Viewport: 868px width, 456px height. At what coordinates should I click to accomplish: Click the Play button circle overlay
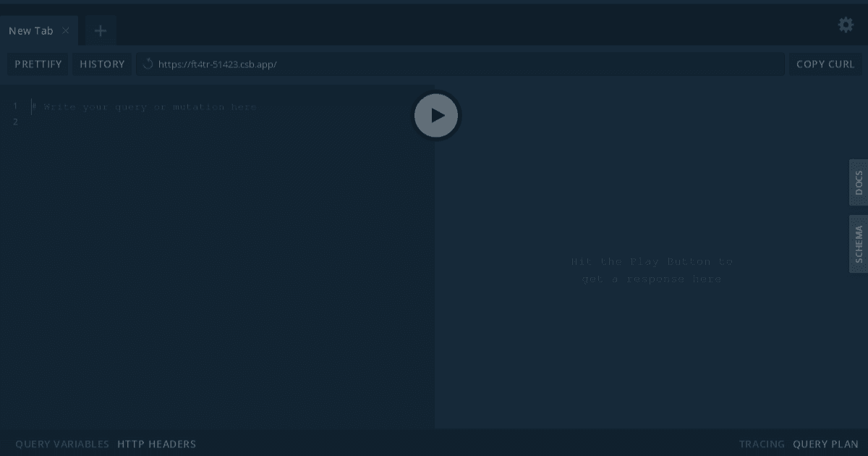pos(435,115)
